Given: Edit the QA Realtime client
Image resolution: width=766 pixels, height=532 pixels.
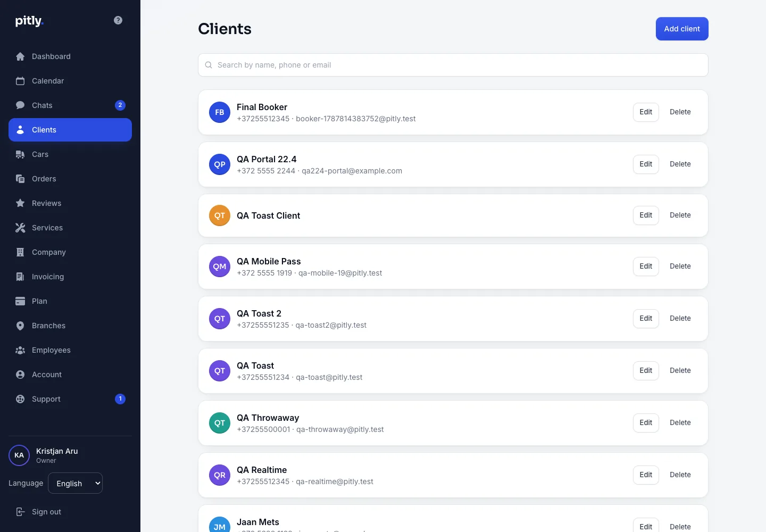Looking at the screenshot, I should pos(646,475).
